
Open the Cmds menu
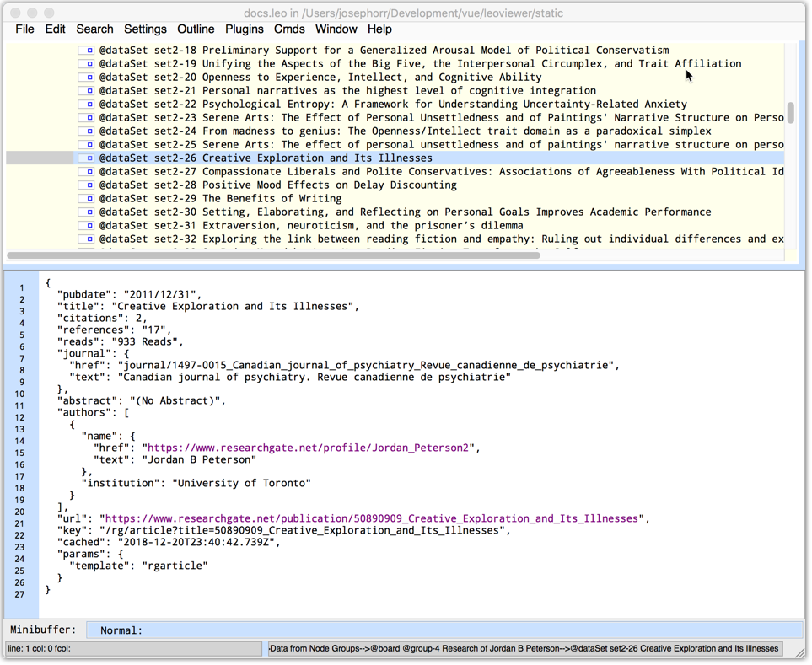(289, 29)
